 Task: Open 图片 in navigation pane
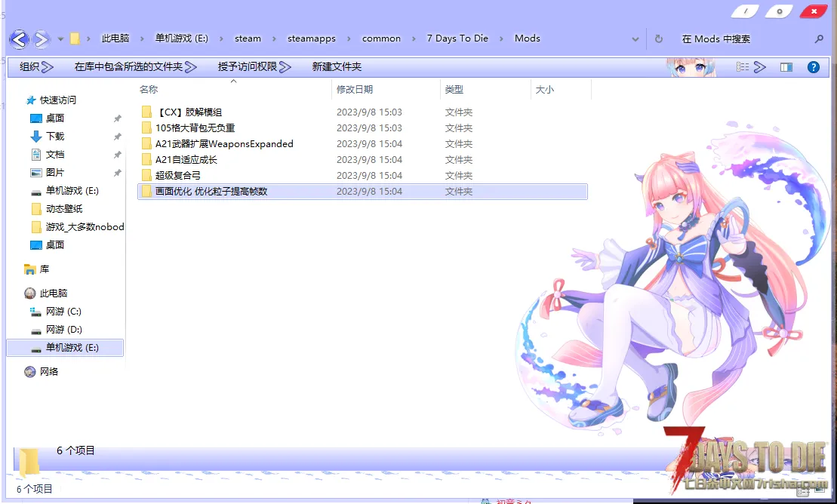pyautogui.click(x=55, y=173)
